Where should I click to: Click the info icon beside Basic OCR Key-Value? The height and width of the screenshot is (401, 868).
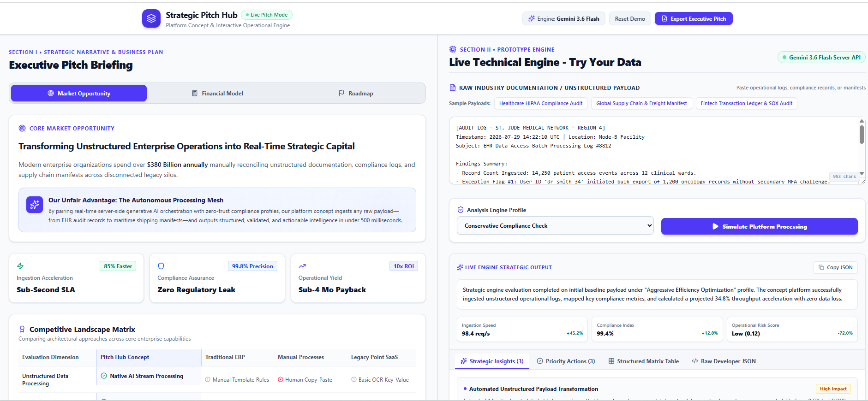point(354,379)
